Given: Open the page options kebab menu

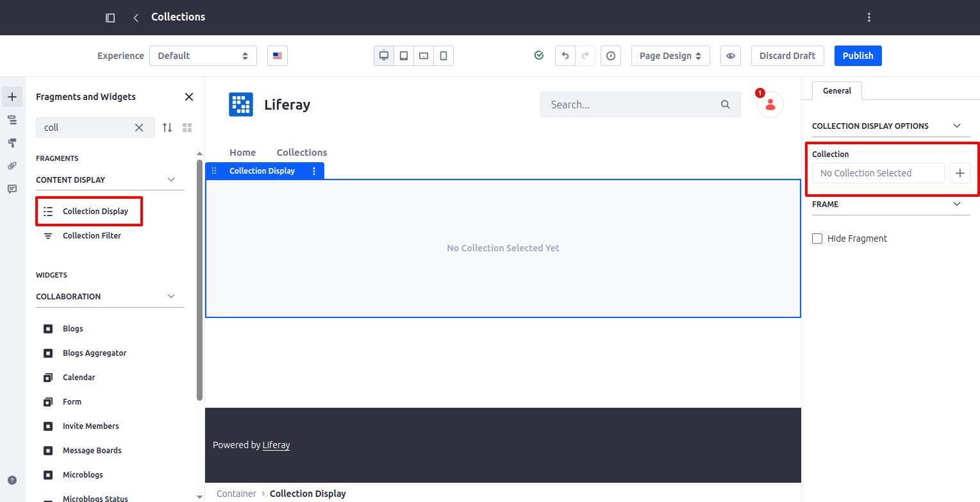Looking at the screenshot, I should point(869,17).
